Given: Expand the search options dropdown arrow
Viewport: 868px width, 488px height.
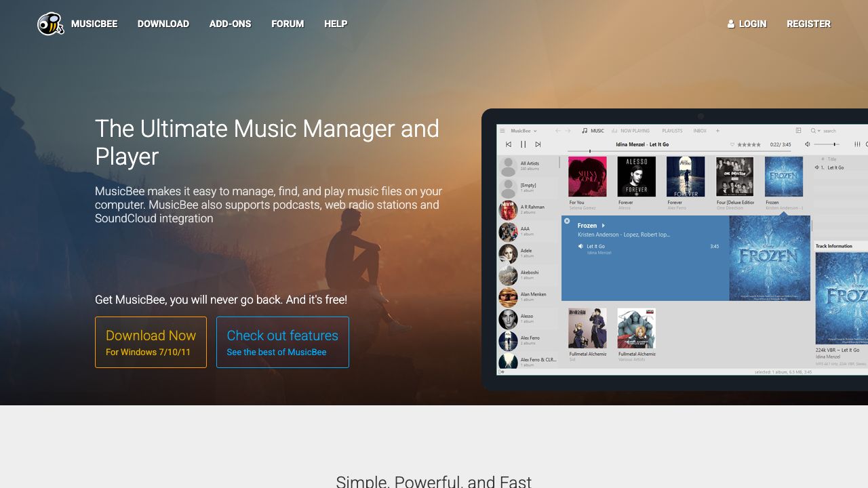Looking at the screenshot, I should click(x=819, y=131).
